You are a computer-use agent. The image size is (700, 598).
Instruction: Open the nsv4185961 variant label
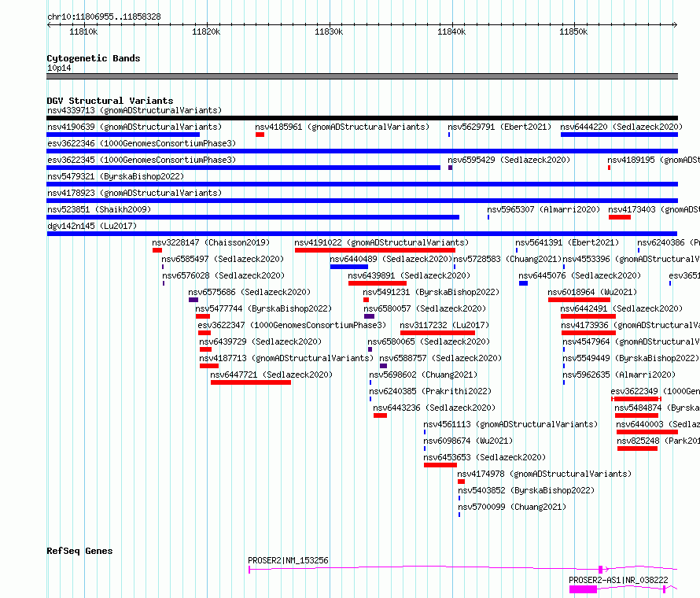(x=342, y=127)
